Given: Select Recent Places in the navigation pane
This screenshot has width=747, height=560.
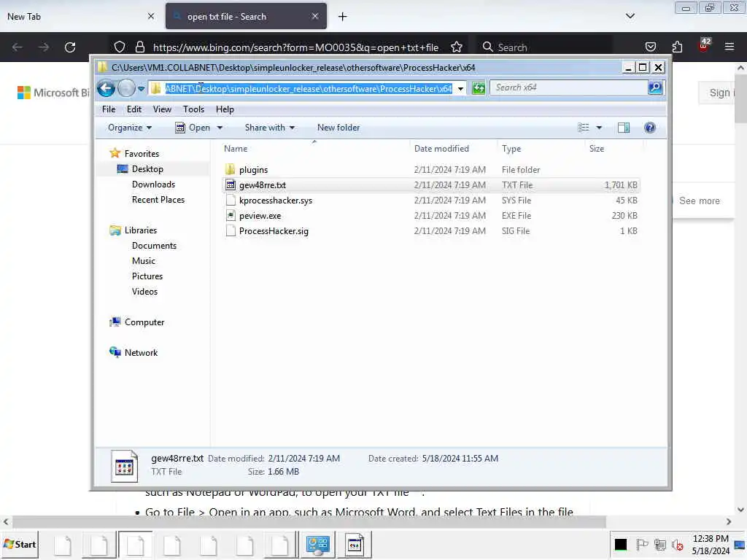Looking at the screenshot, I should (158, 200).
